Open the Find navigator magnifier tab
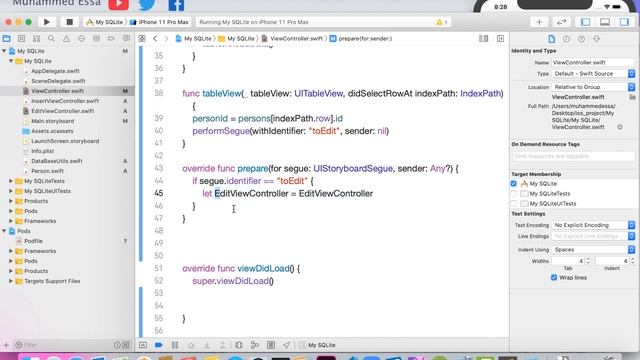The image size is (640, 360). [x=51, y=38]
